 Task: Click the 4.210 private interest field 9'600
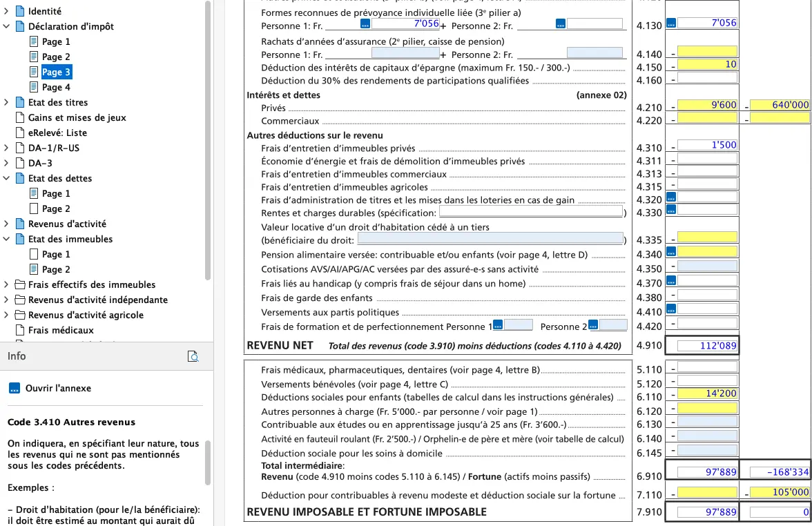[x=707, y=106]
